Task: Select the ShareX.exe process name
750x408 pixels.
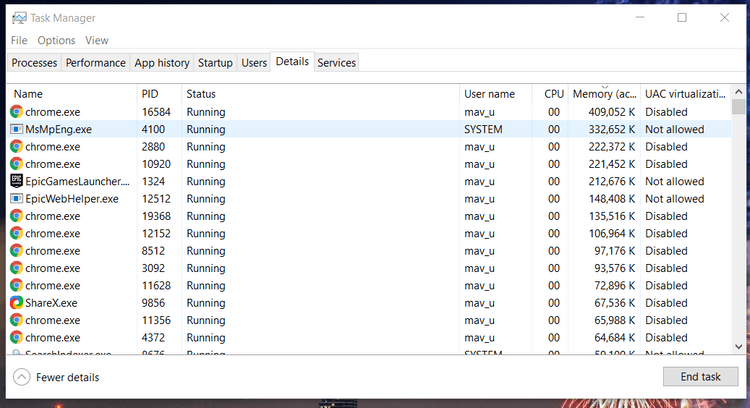Action: (51, 303)
